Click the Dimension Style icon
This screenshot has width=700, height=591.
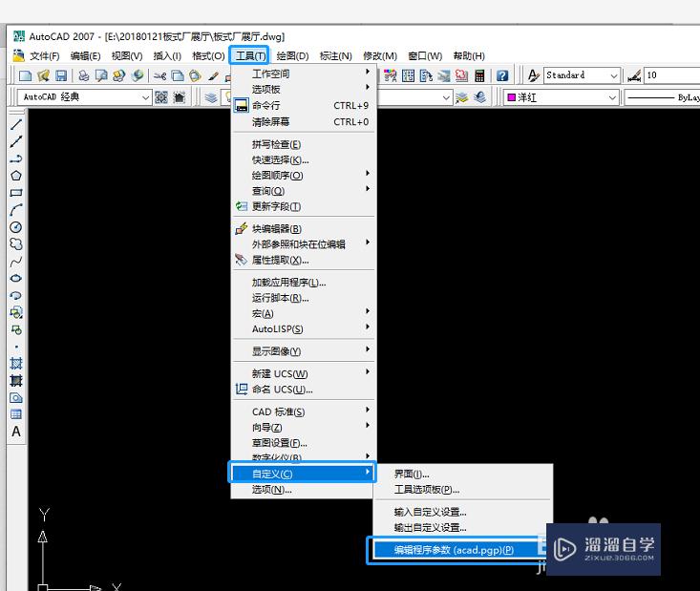pyautogui.click(x=634, y=75)
